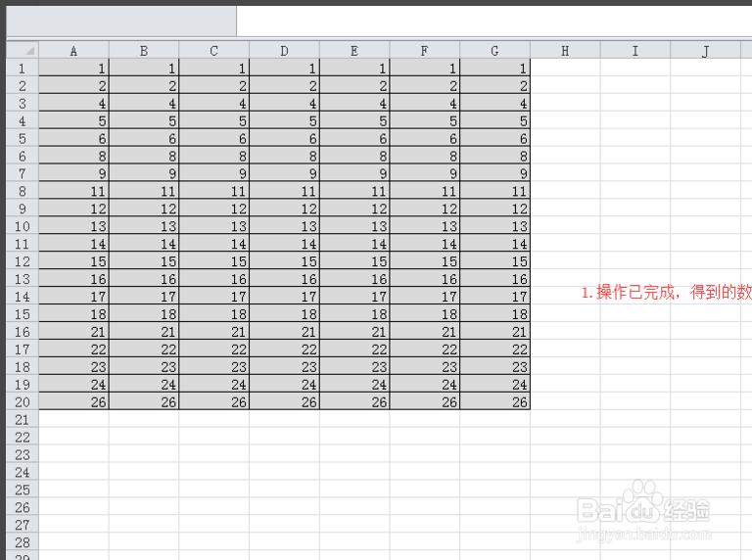Click cell B3 containing 4

[x=144, y=103]
